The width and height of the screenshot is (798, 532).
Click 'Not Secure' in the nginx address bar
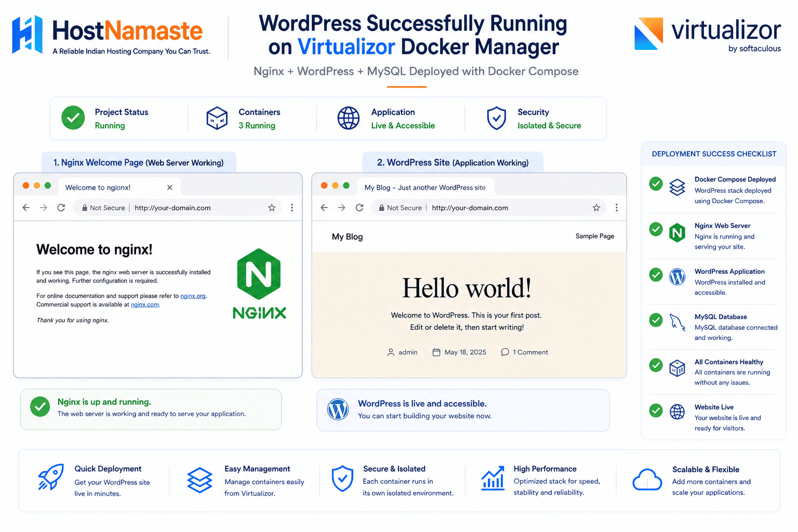(x=103, y=208)
